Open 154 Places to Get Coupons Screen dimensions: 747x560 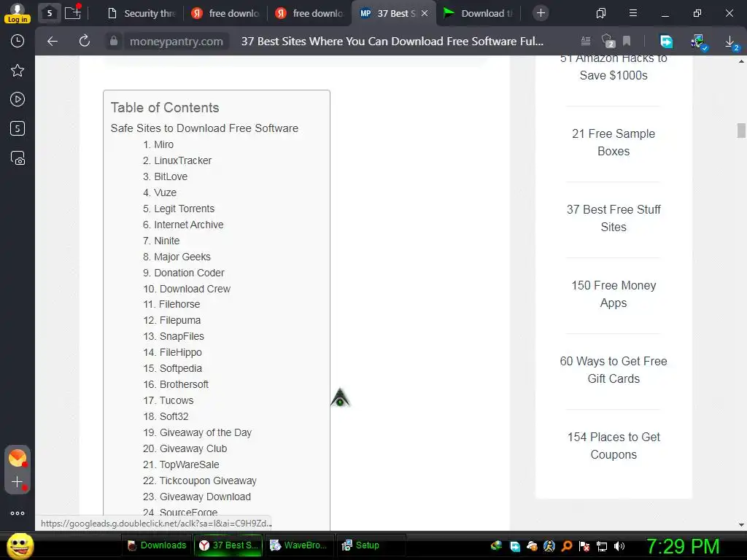(x=613, y=446)
